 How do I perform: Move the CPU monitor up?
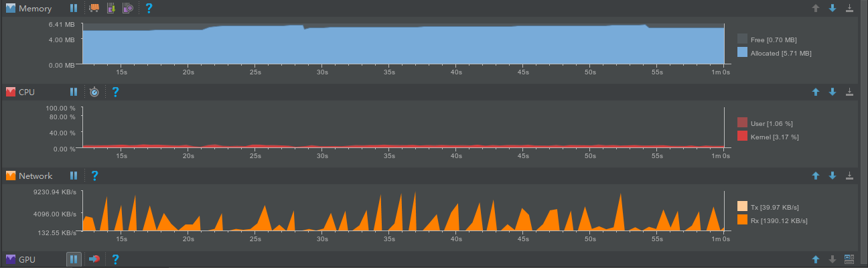816,92
